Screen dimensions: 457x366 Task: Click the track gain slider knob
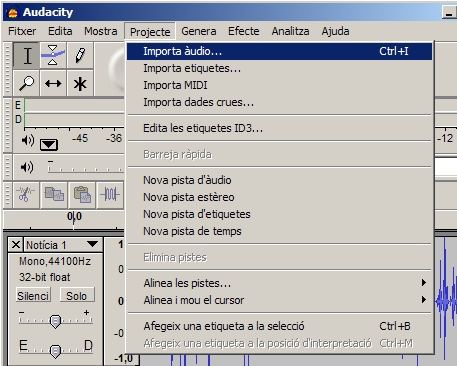coord(55,321)
